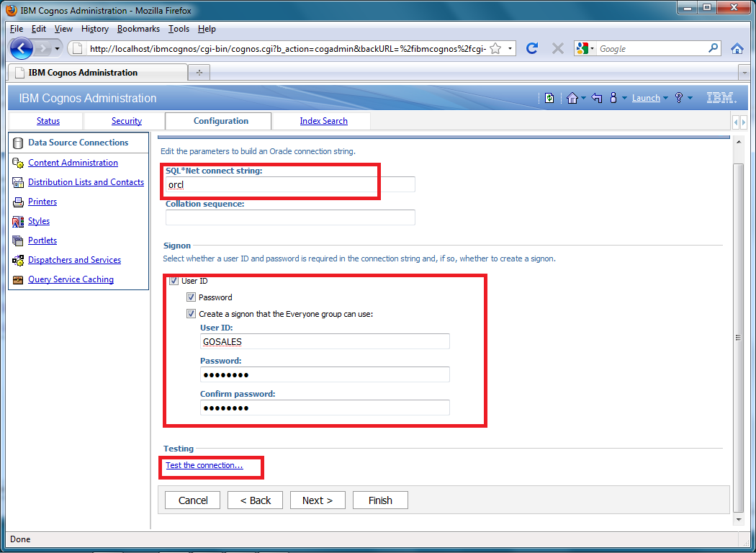Screen dimensions: 756x553
Task: Click the Back button
Action: (256, 500)
